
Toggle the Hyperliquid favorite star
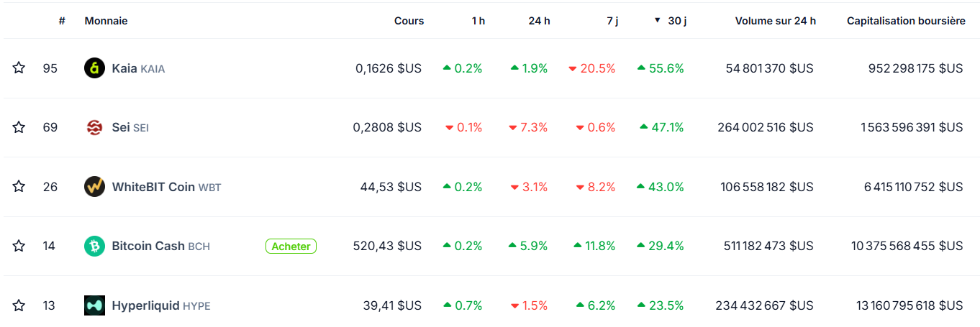[19, 305]
